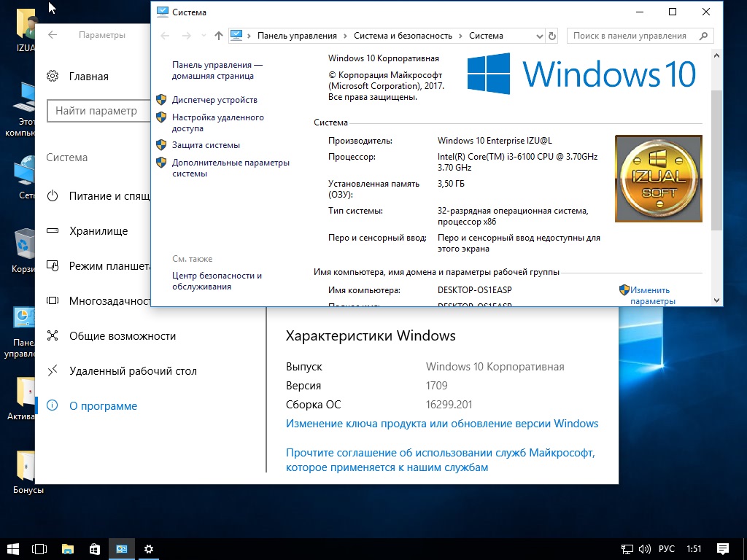Click the clock showing 1:51
The height and width of the screenshot is (560, 747).
pos(694,549)
